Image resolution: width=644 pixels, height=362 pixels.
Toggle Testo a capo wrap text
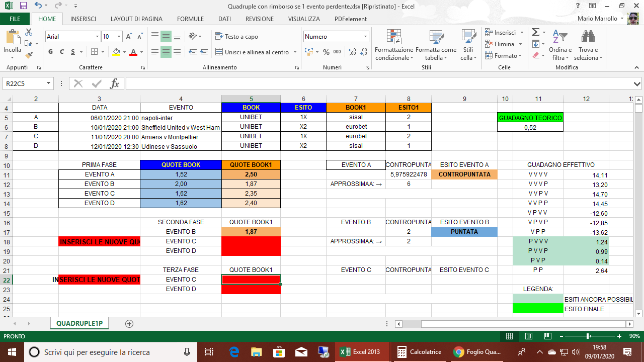point(236,37)
